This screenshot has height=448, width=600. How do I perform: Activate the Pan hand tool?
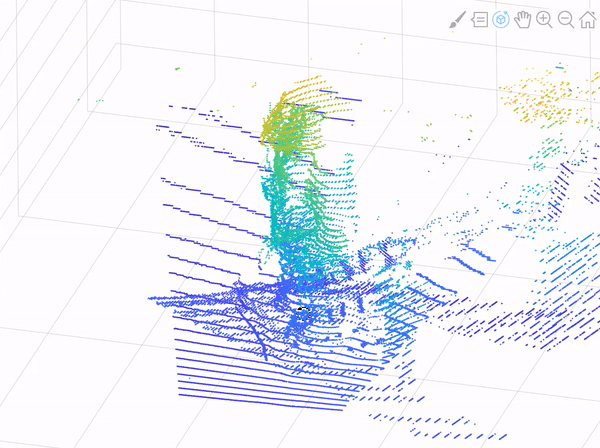tap(522, 20)
